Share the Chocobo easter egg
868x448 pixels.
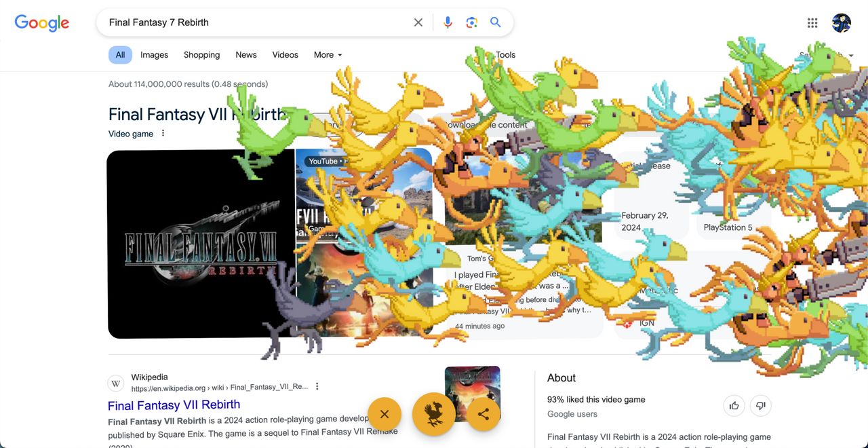pos(484,414)
